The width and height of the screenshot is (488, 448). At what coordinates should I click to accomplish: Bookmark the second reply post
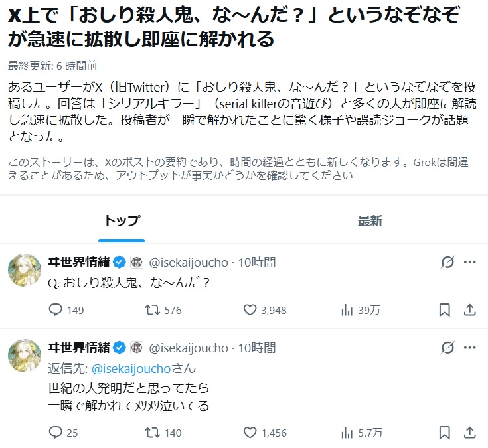click(445, 433)
